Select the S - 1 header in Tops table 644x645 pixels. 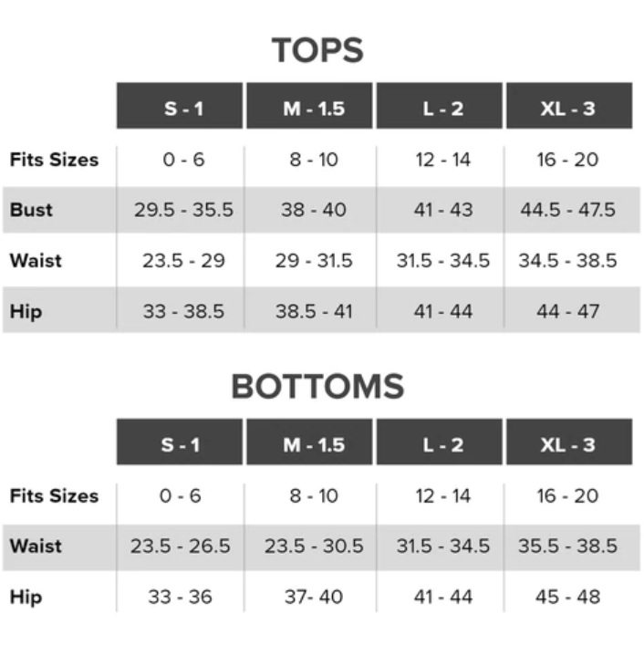coord(180,106)
